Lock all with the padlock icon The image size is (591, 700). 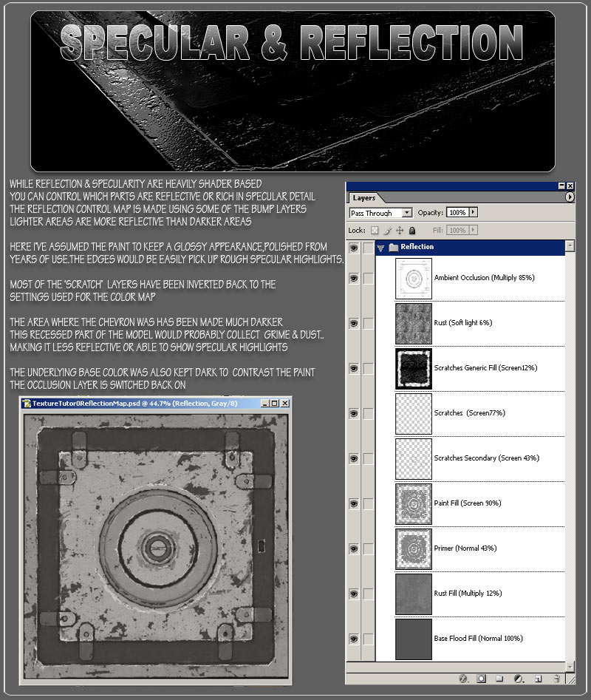point(412,231)
